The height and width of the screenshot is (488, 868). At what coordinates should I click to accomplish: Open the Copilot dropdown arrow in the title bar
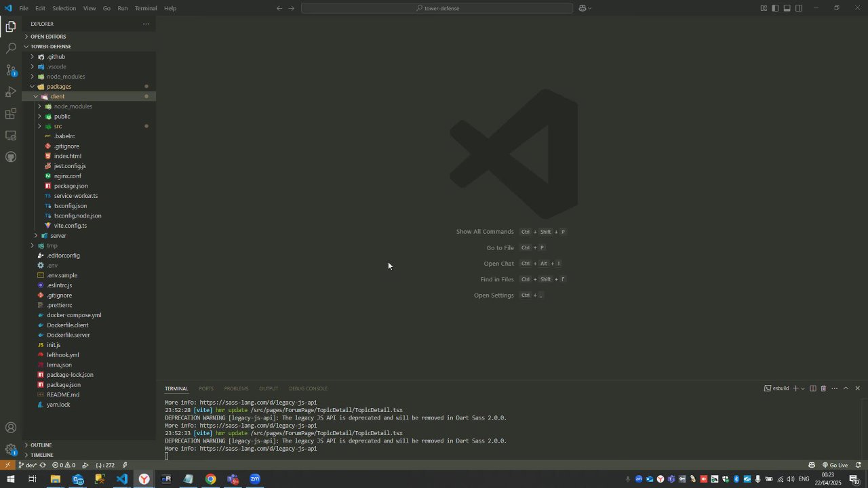589,8
